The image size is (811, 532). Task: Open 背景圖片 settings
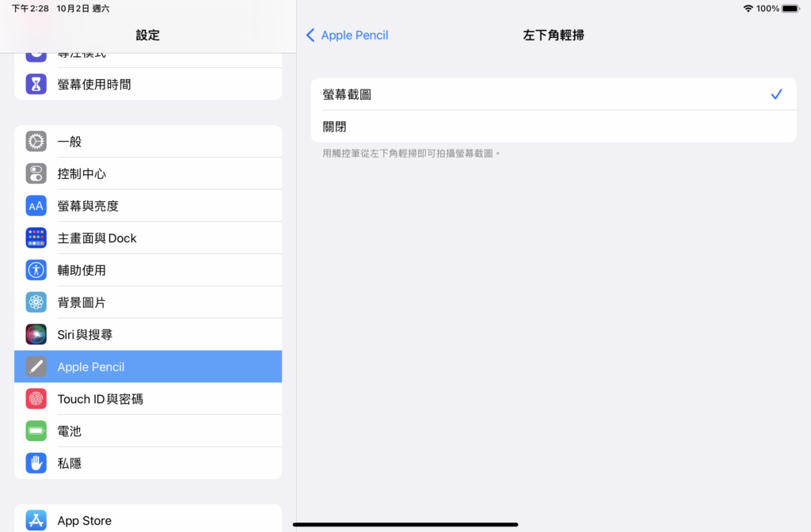[148, 302]
